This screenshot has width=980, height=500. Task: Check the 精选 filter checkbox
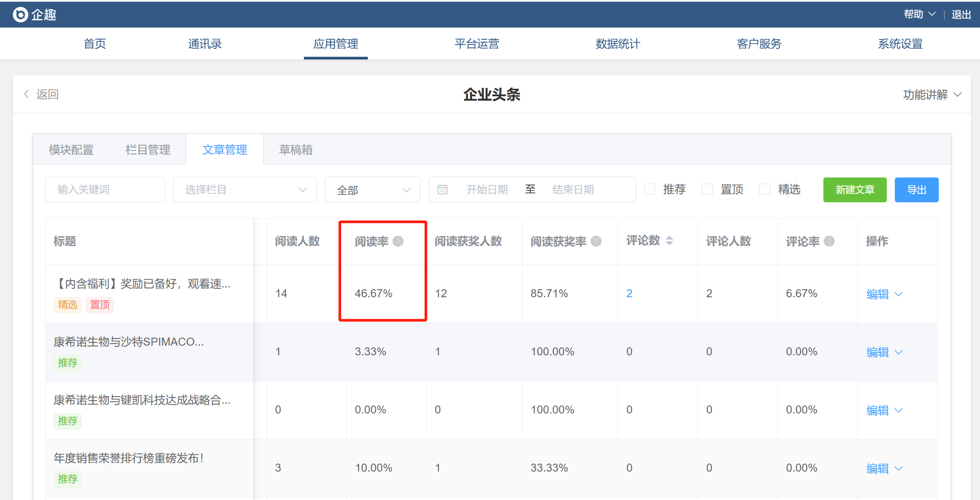coord(764,189)
